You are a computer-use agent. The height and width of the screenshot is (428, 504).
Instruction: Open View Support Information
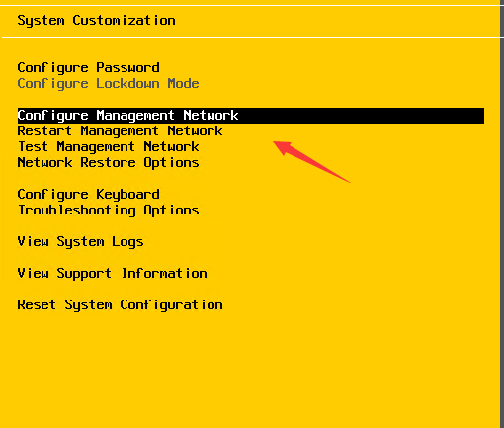click(x=112, y=274)
